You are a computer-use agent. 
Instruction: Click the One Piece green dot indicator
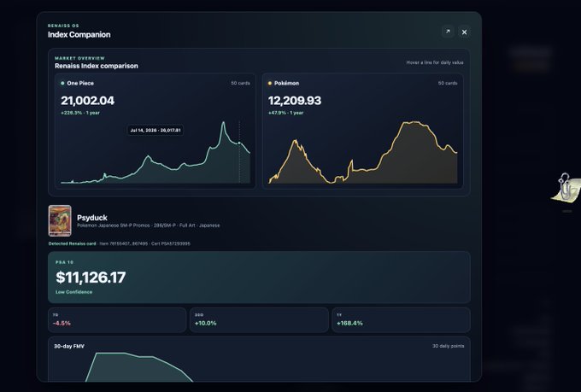(62, 84)
